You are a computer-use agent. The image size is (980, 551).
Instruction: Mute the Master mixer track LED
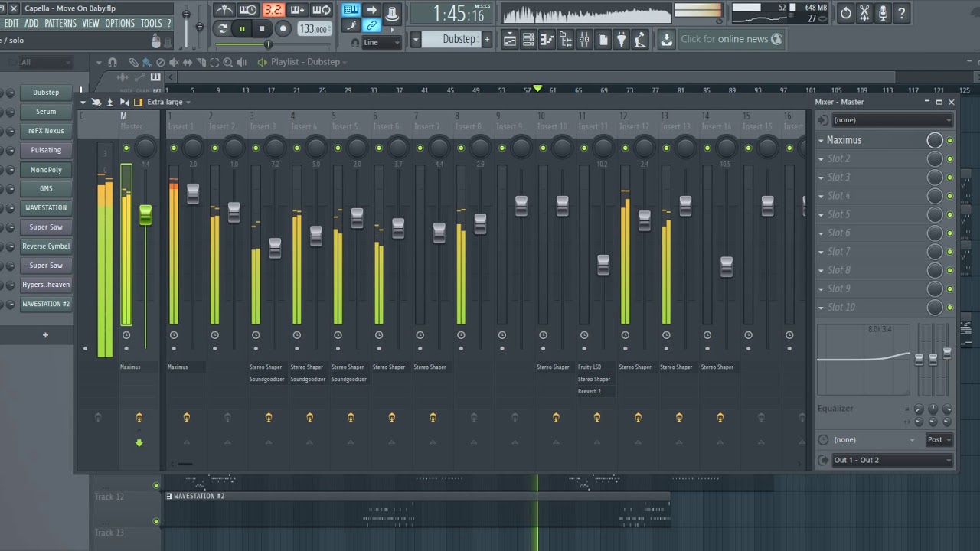126,148
